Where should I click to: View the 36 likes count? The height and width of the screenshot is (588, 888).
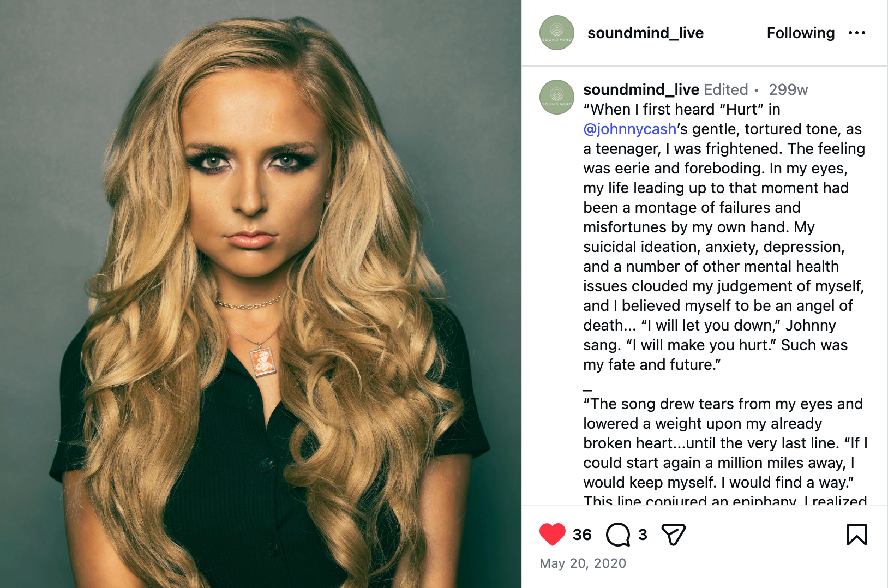582,535
